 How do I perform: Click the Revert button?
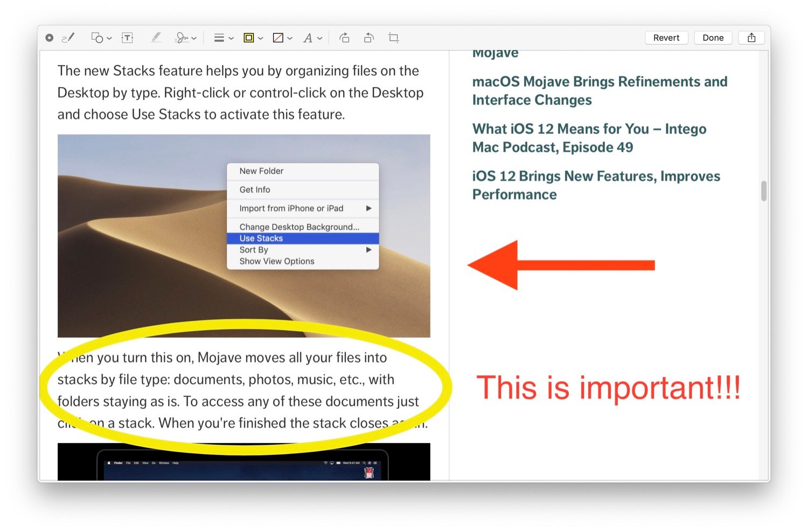pyautogui.click(x=666, y=38)
